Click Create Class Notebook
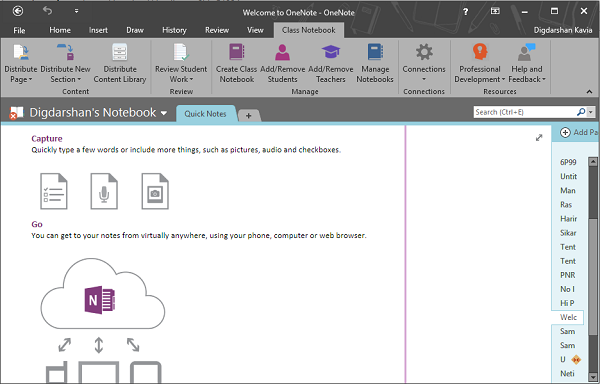This screenshot has height=384, width=600. click(x=236, y=63)
